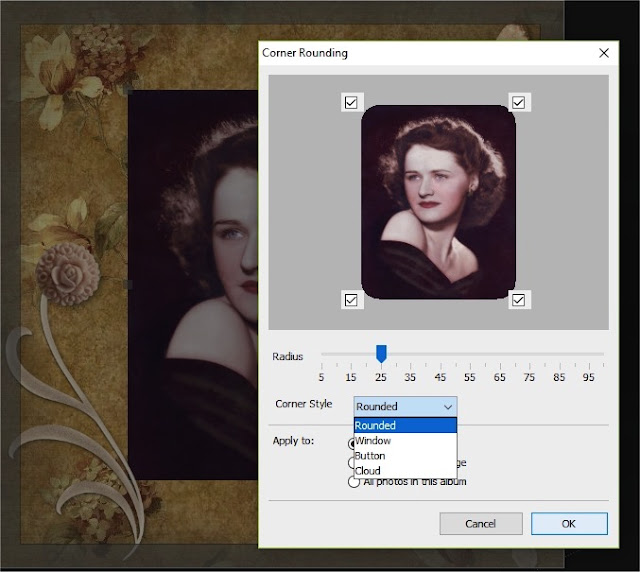Toggle the bottom-right corner checkbox
The height and width of the screenshot is (572, 640).
(x=519, y=299)
